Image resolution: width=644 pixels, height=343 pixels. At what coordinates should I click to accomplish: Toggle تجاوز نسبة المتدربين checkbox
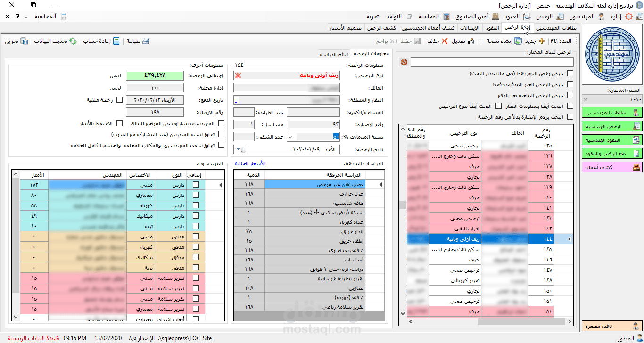[222, 134]
